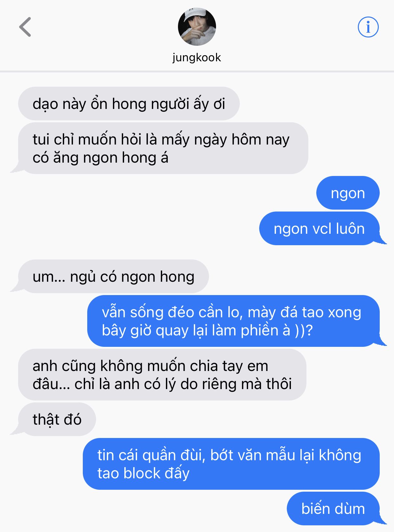Tap the "biến dùm" bubble
This screenshot has width=394, height=532.
coord(333,508)
